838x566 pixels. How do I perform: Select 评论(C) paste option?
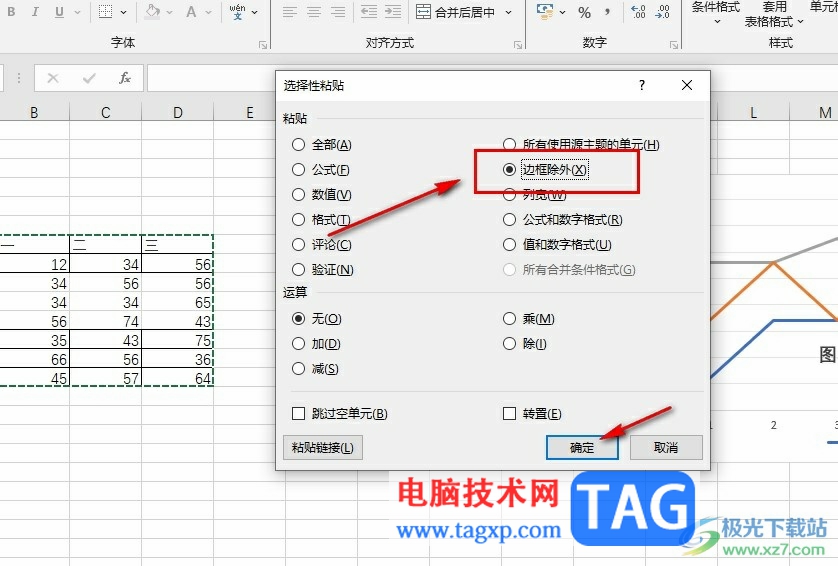pyautogui.click(x=322, y=245)
